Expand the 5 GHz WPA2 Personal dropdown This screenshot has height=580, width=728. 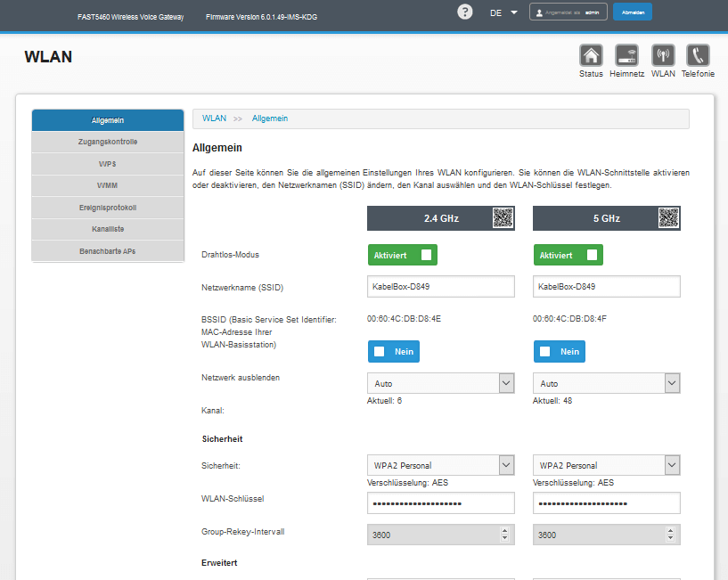click(x=672, y=465)
